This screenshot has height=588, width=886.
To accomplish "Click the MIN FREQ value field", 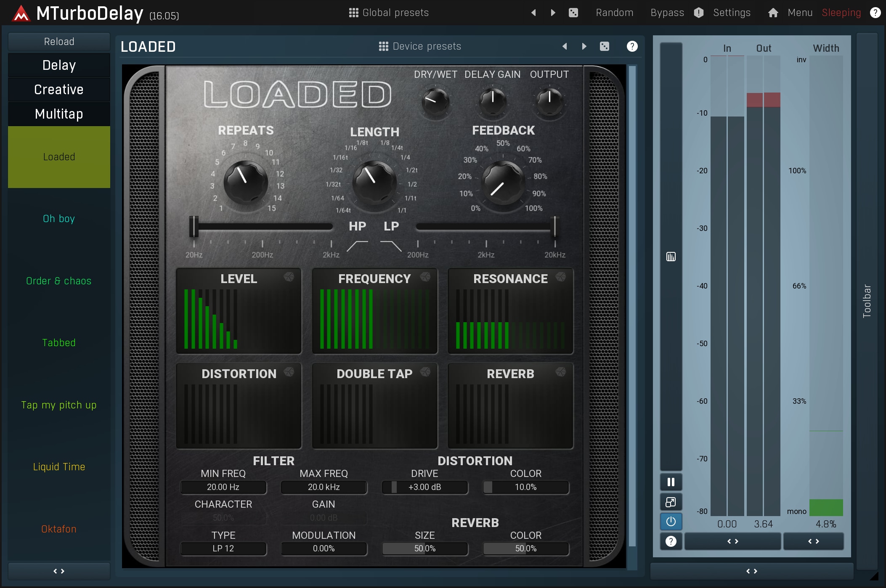I will [223, 487].
